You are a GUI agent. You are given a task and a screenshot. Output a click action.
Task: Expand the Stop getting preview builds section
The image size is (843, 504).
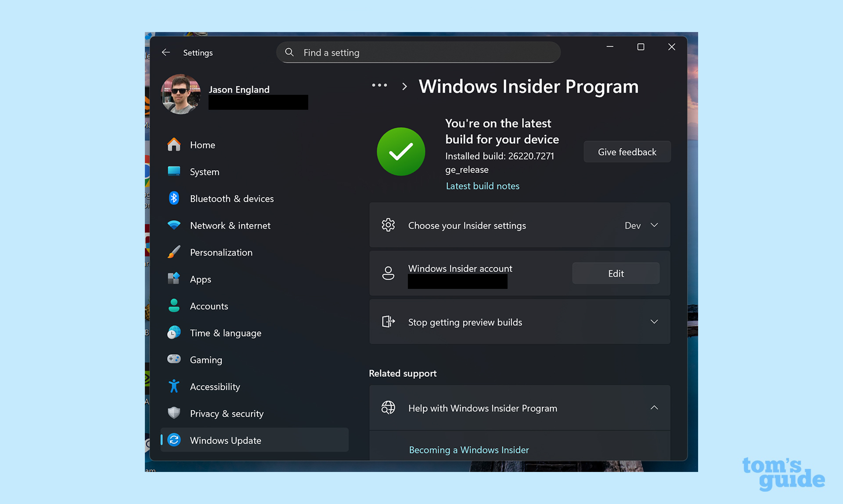click(x=654, y=322)
